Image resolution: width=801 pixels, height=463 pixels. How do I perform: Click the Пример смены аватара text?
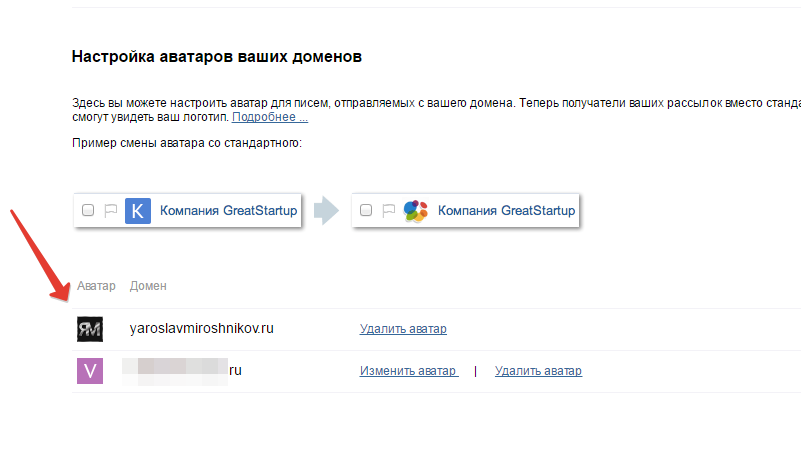pos(187,143)
